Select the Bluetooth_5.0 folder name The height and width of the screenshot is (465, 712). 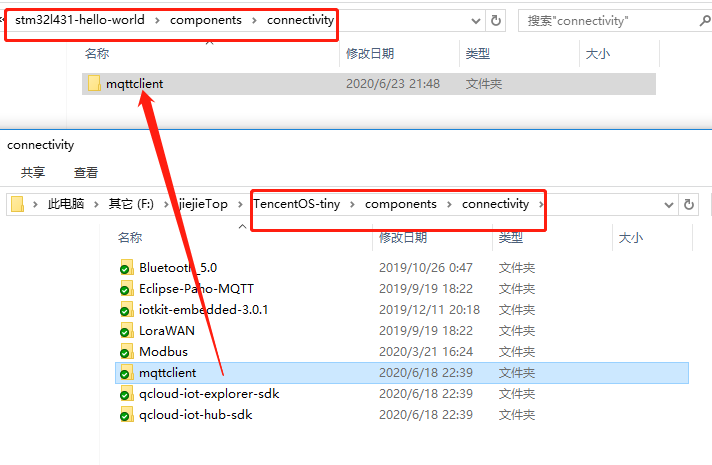[x=178, y=268]
